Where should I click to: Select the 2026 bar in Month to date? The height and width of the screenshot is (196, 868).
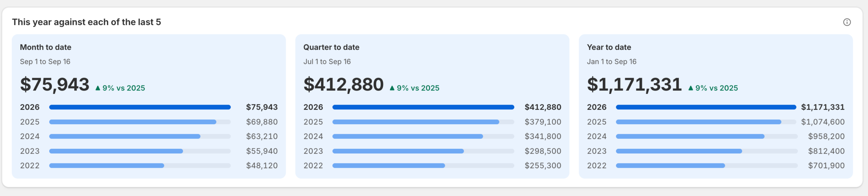(140, 107)
